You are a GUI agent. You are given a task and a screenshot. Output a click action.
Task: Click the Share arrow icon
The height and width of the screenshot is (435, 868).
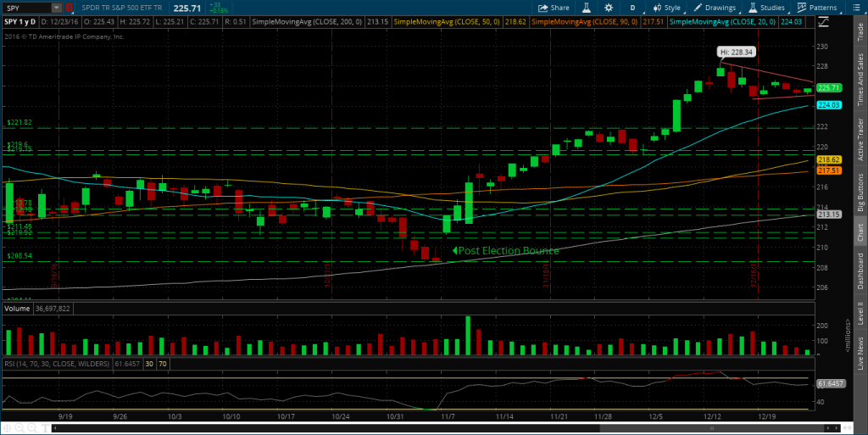point(542,8)
